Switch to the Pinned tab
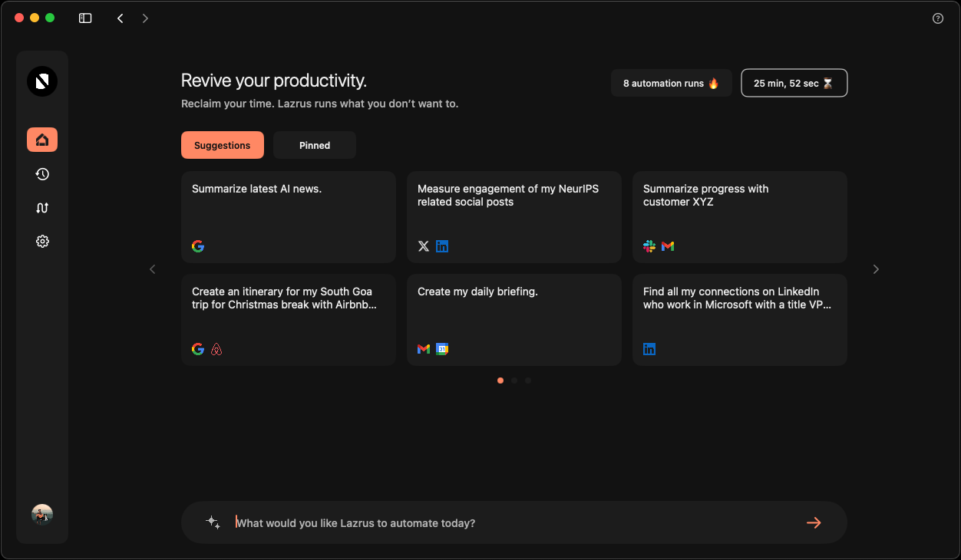The image size is (961, 560). pos(315,145)
